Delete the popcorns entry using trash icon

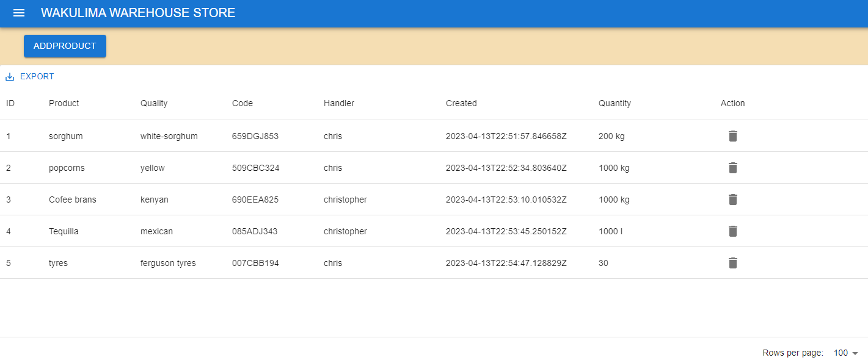click(732, 168)
